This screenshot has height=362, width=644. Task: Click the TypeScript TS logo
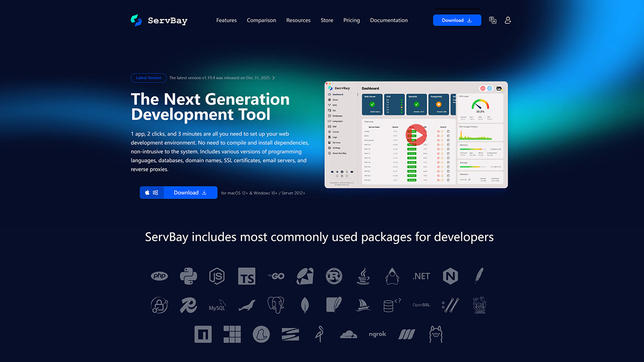247,276
